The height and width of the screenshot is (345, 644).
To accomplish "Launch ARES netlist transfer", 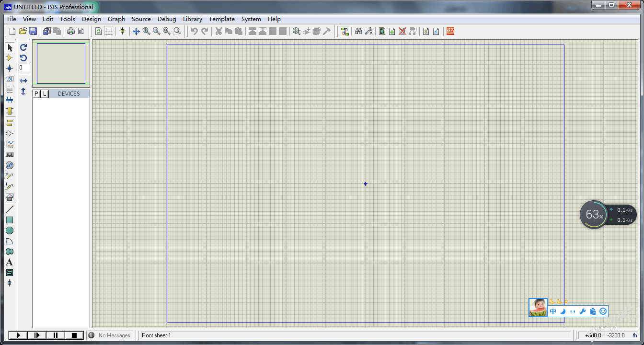I will 450,31.
